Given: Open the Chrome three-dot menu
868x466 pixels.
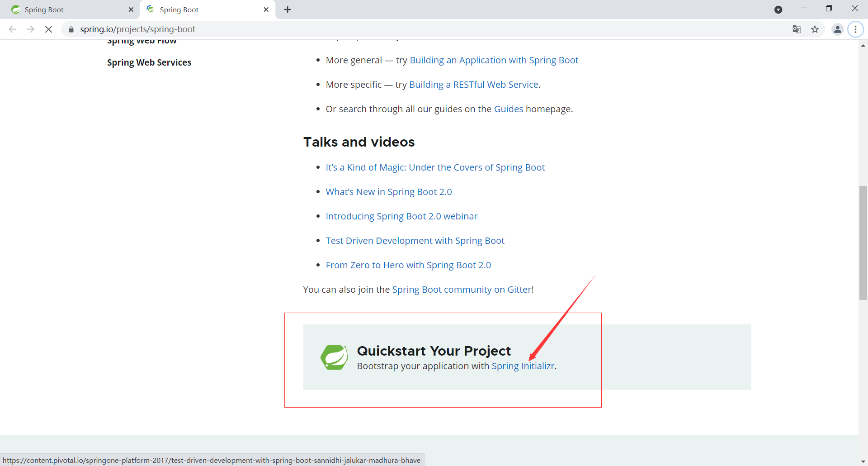Looking at the screenshot, I should (855, 29).
